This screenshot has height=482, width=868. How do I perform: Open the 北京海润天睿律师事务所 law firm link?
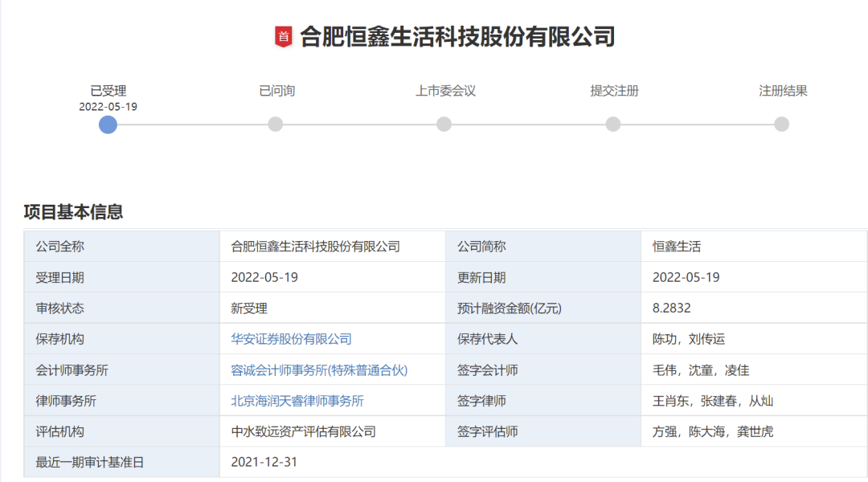pos(296,401)
